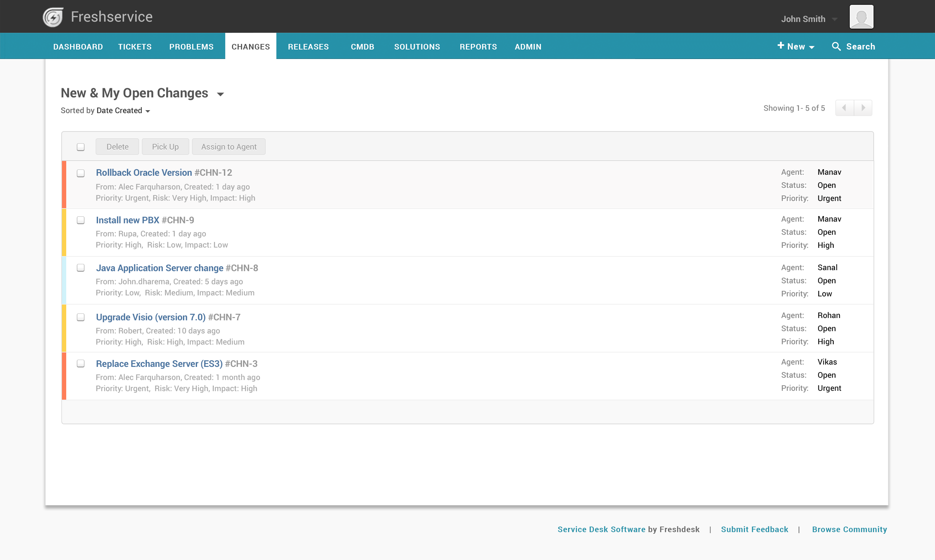
Task: Click orange priority bar on Rollback Oracle Version
Action: click(x=64, y=185)
